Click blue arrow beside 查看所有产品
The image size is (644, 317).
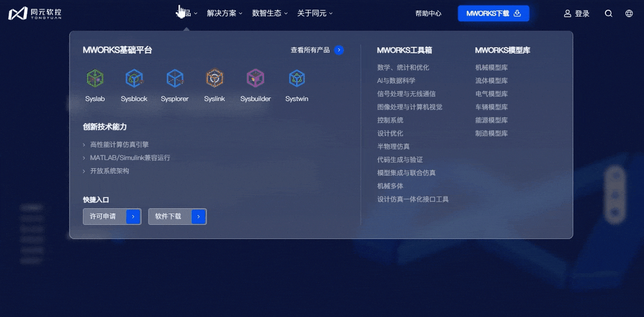pos(339,50)
